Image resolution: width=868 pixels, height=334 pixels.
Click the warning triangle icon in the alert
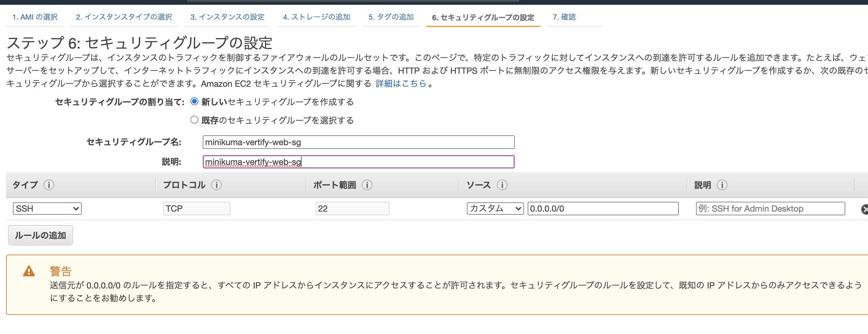coord(29,272)
